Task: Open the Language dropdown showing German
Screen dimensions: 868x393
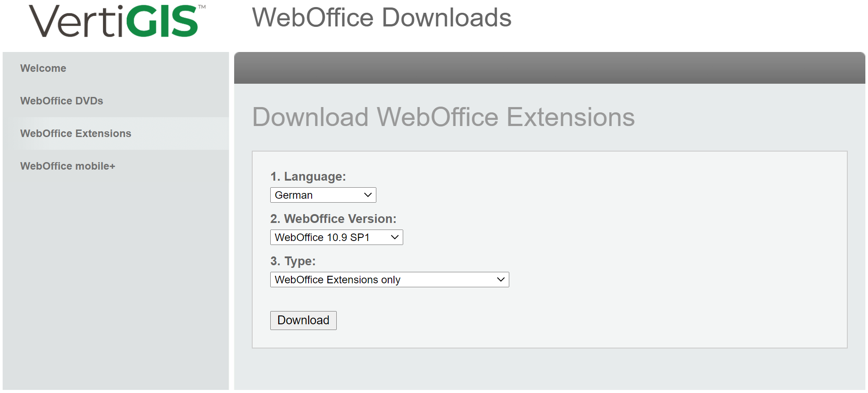Action: [x=323, y=195]
